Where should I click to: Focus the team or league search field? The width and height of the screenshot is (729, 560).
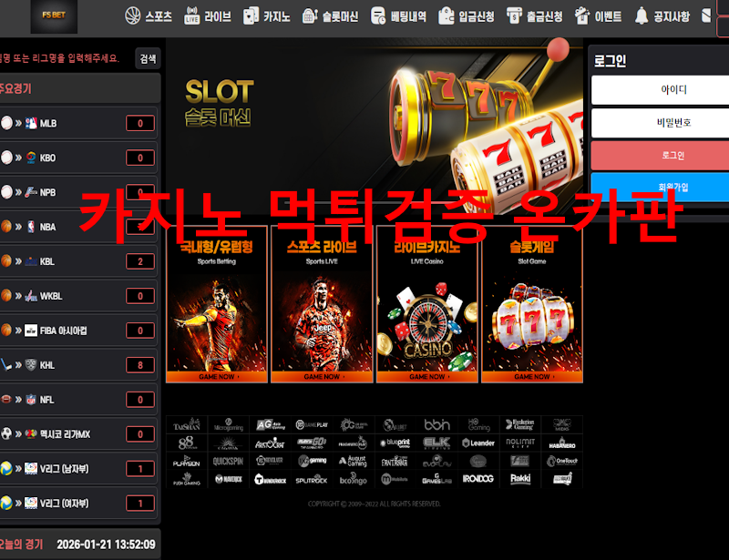(x=65, y=58)
